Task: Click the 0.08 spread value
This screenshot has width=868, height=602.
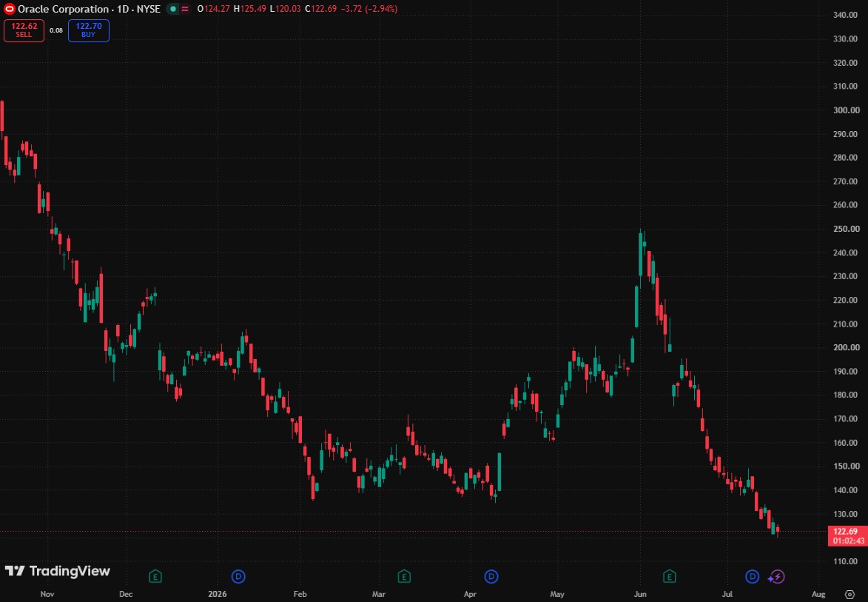Action: tap(56, 30)
